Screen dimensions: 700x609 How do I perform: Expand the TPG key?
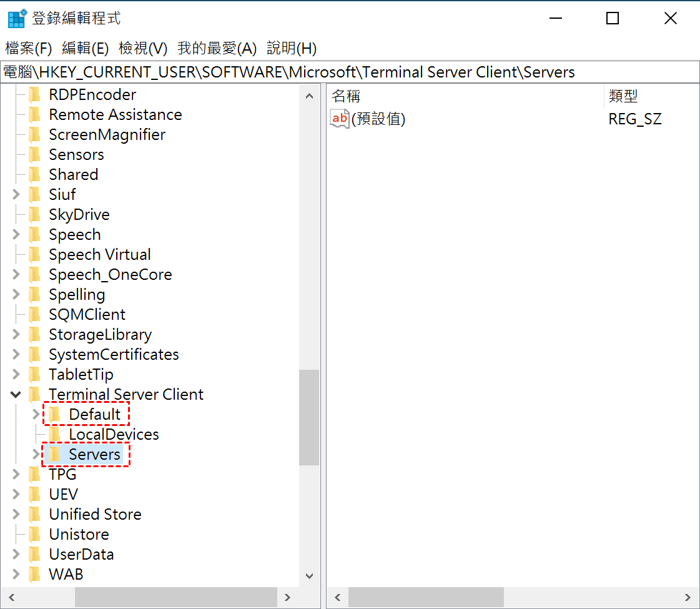16,474
